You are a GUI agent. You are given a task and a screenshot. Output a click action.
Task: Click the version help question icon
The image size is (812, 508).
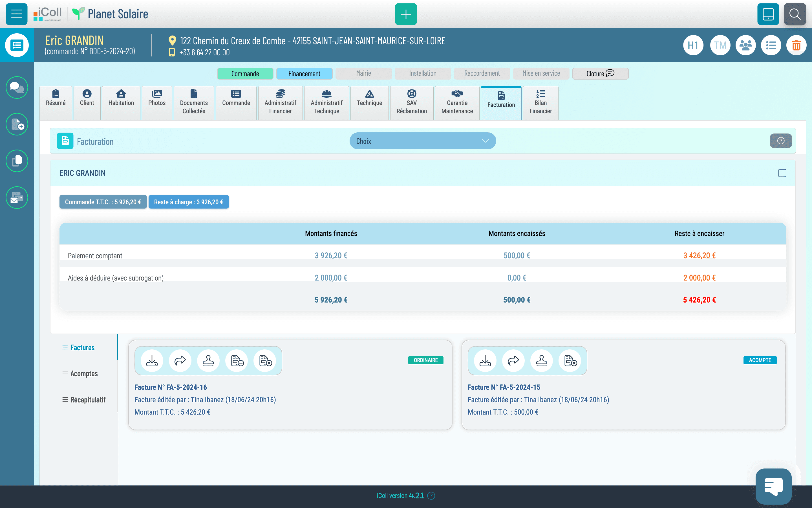pos(431,496)
